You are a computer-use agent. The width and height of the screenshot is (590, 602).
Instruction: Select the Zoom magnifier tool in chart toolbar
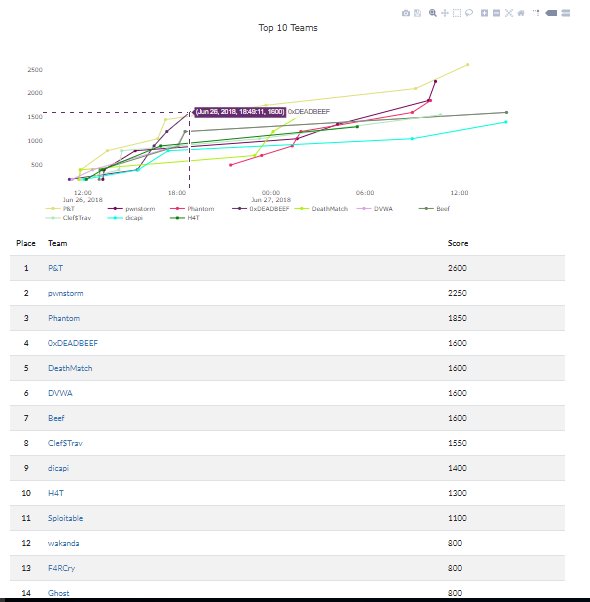click(433, 13)
